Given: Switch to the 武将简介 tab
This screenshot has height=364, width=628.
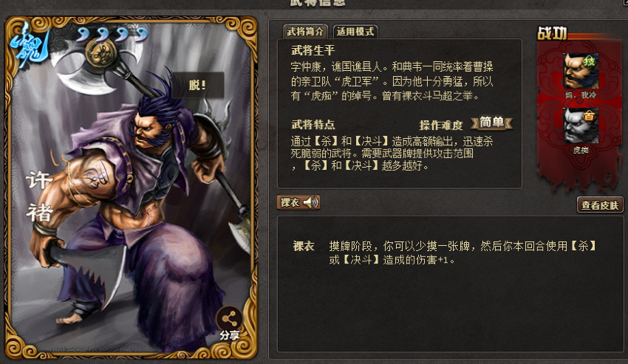Looking at the screenshot, I should 305,32.
